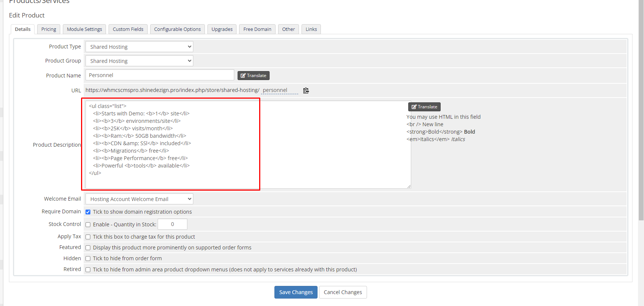Tick the Apply Tax checkbox
Screen dimensions: 644x306
pyautogui.click(x=88, y=237)
